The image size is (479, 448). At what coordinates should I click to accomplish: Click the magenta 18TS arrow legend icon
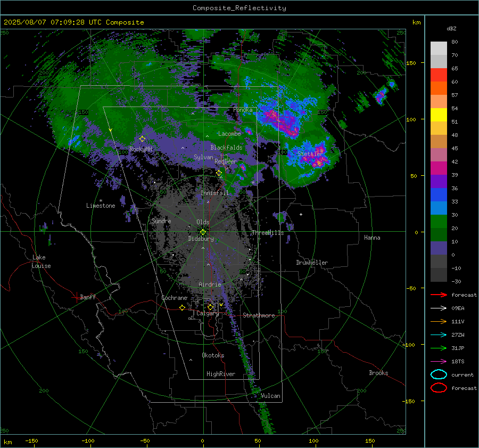pyautogui.click(x=439, y=362)
